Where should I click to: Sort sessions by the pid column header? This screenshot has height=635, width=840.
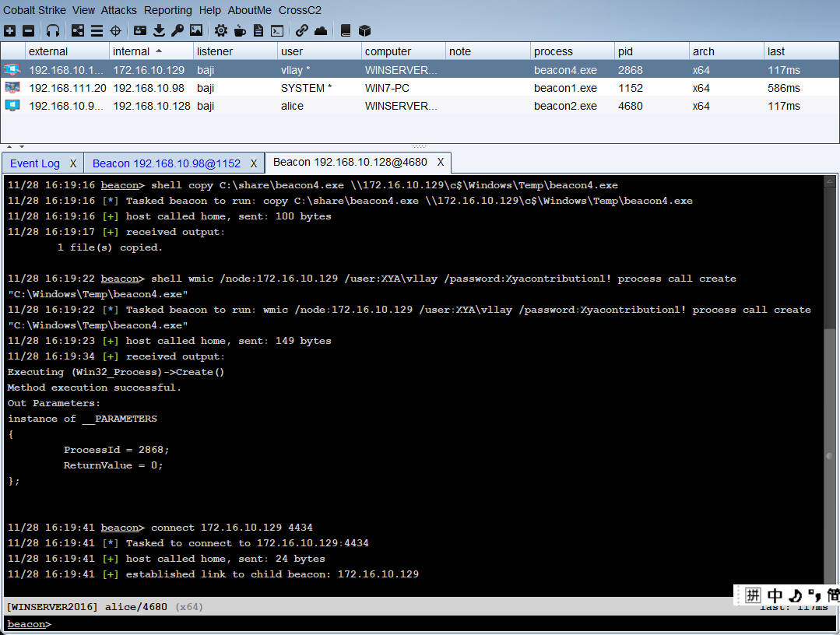(652, 51)
